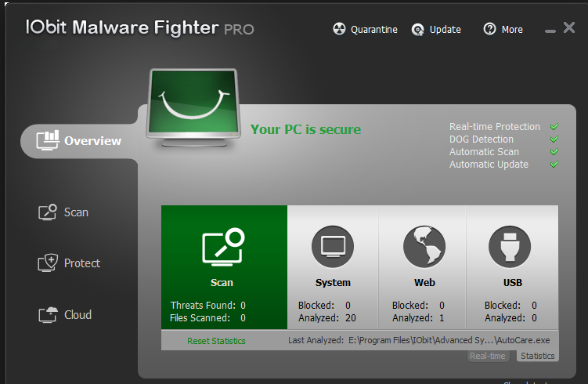
Task: Click the Quarantine text label
Action: (x=374, y=30)
